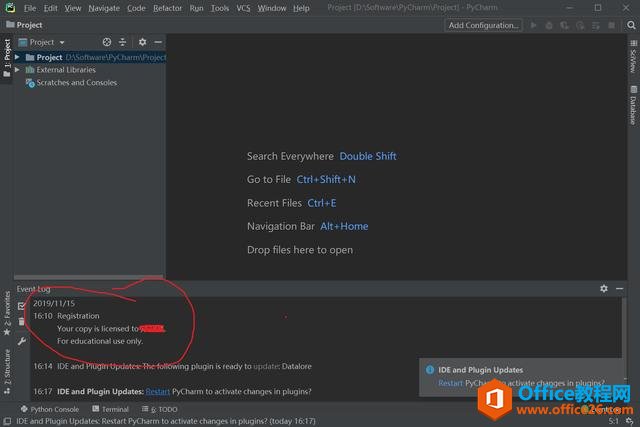640x427 pixels.
Task: Click Project breadcrumb in navigation bar
Action: tap(24, 25)
